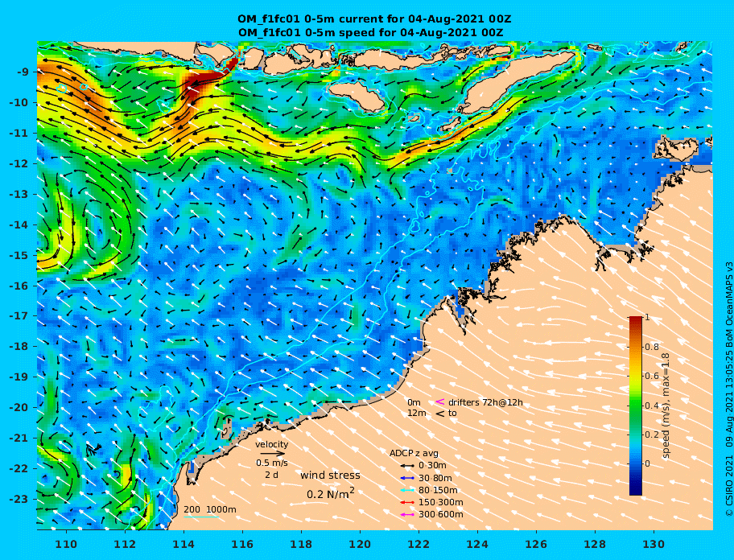734x560 pixels.
Task: Click latitude axis label '-9'
Action: point(23,72)
